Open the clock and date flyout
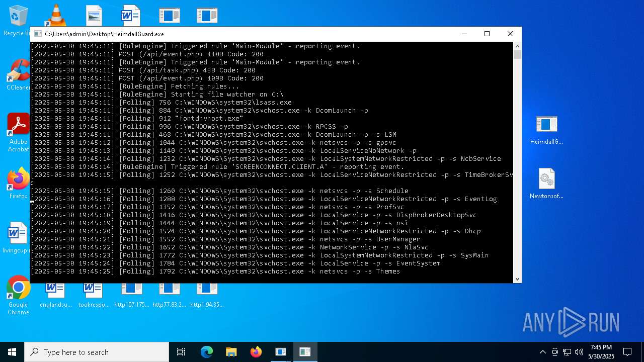Screen dimensions: 644x362 click(602, 352)
